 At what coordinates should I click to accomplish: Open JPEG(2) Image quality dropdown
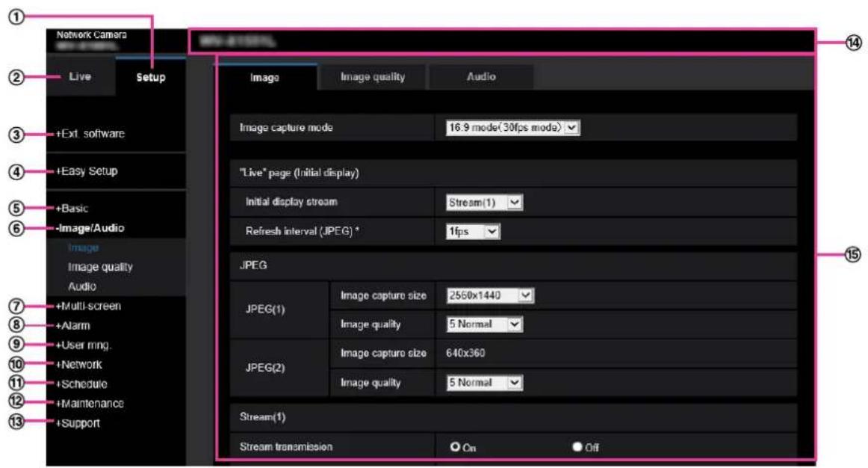coord(484,382)
